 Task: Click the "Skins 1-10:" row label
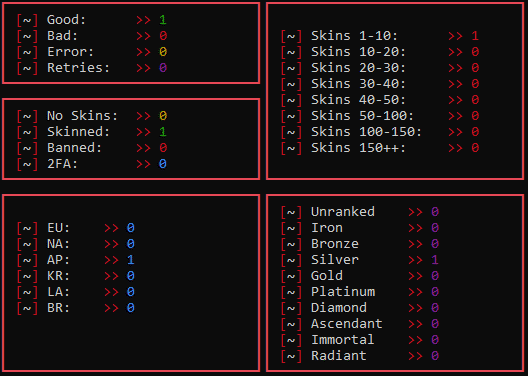pyautogui.click(x=355, y=36)
